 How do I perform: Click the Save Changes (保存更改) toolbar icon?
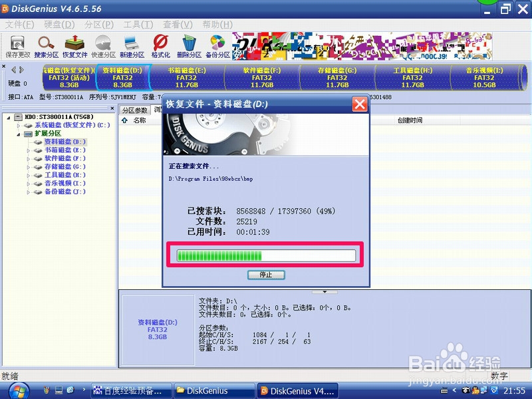click(x=18, y=46)
